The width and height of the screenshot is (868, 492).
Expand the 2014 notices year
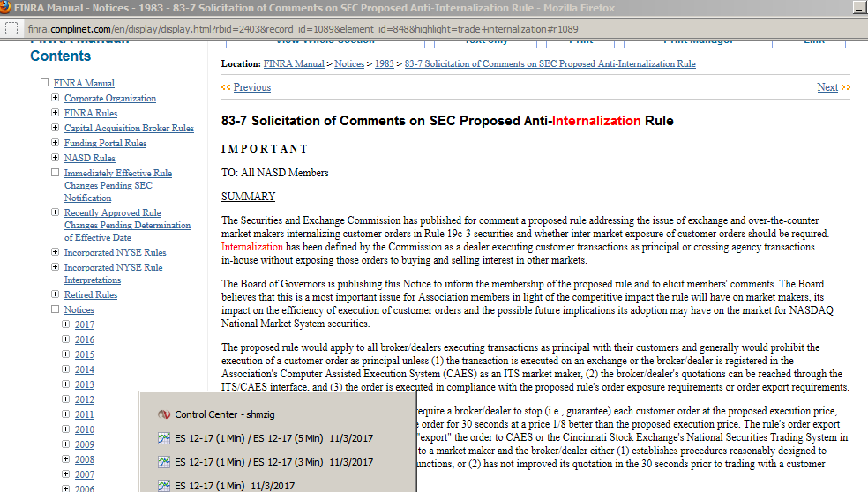(x=65, y=369)
